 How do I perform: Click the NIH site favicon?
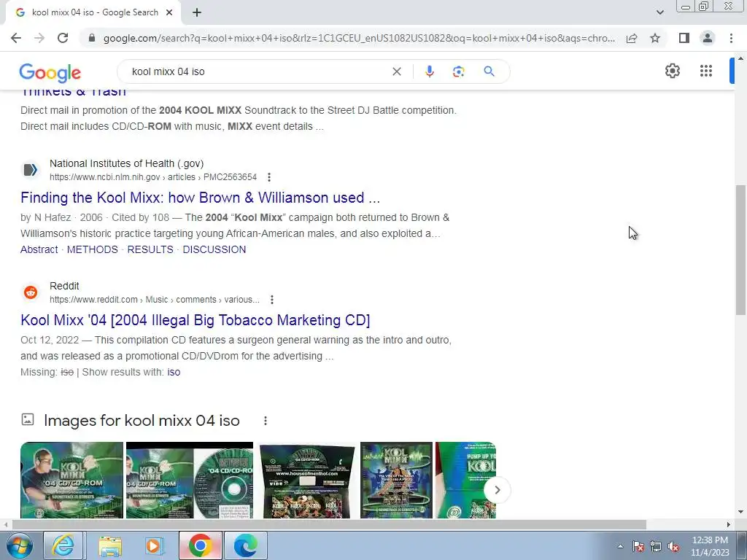31,170
